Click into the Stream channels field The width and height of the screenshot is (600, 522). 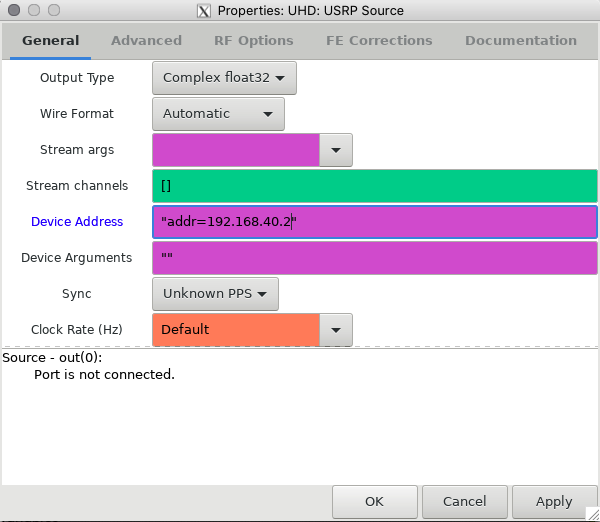pos(375,186)
